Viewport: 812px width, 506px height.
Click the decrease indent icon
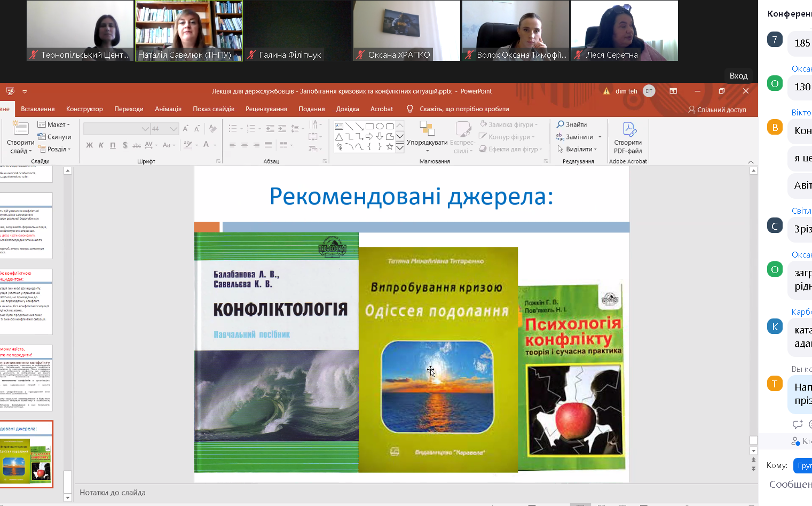click(270, 128)
